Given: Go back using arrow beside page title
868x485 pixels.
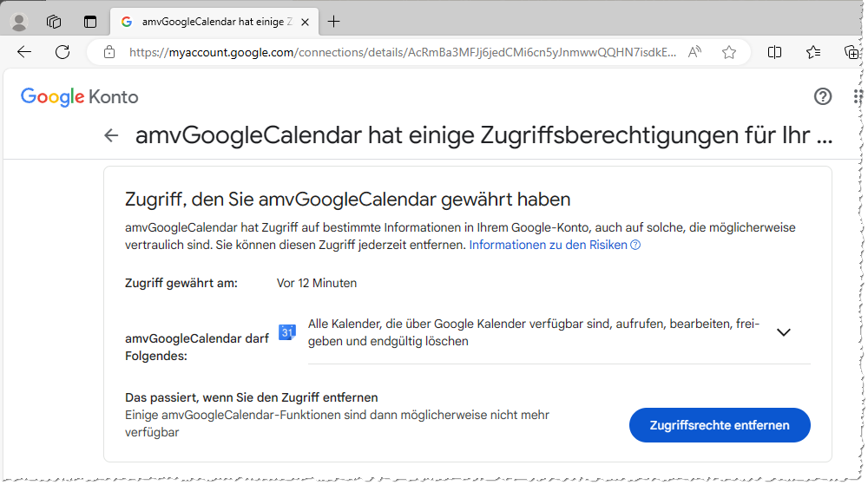Looking at the screenshot, I should point(111,135).
